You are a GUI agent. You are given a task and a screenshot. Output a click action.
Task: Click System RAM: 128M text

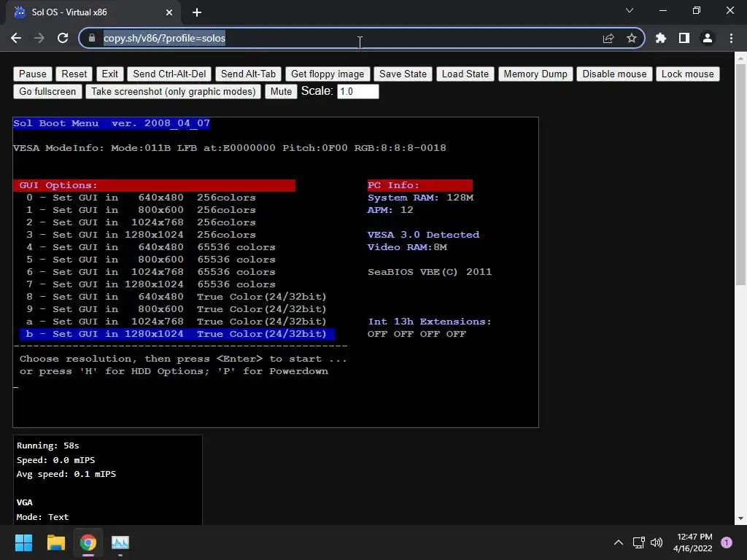coord(420,198)
